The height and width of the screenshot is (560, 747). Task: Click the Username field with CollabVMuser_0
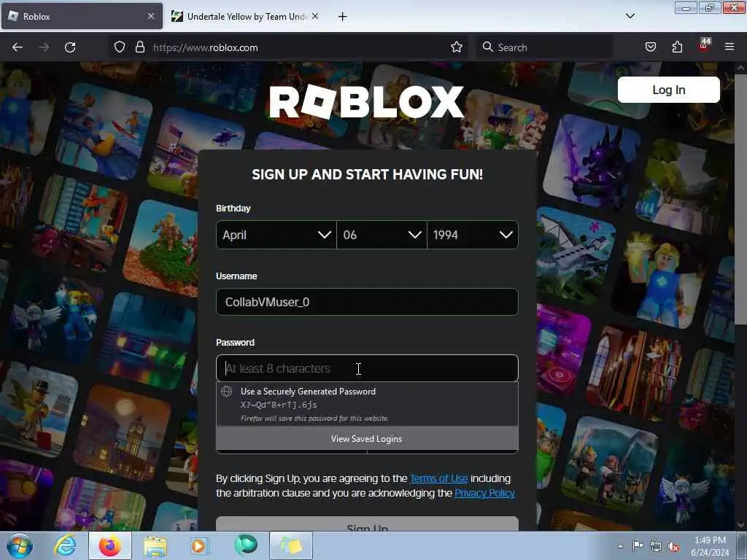pos(367,302)
